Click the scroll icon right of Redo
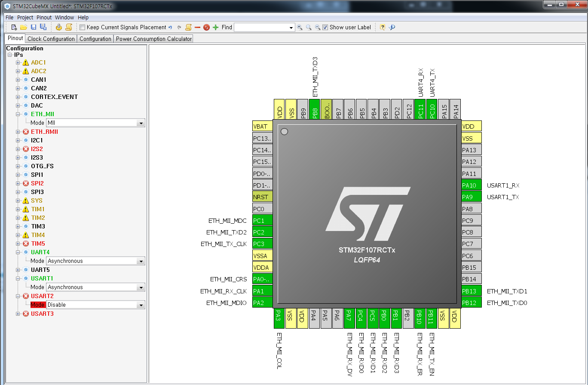The width and height of the screenshot is (588, 385). (188, 27)
